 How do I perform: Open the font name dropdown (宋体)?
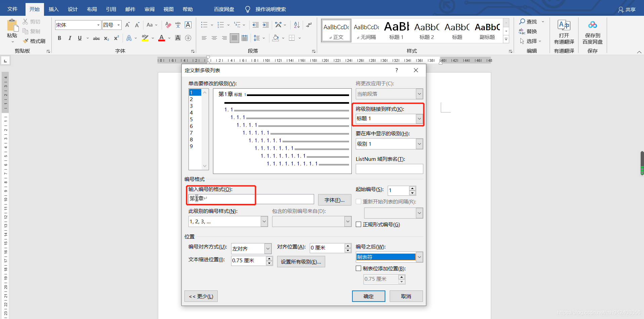point(98,25)
